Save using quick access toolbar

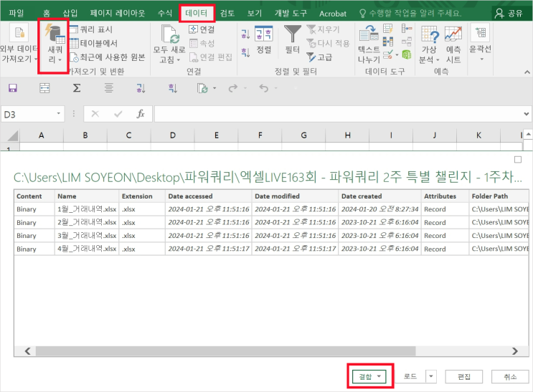[13, 88]
